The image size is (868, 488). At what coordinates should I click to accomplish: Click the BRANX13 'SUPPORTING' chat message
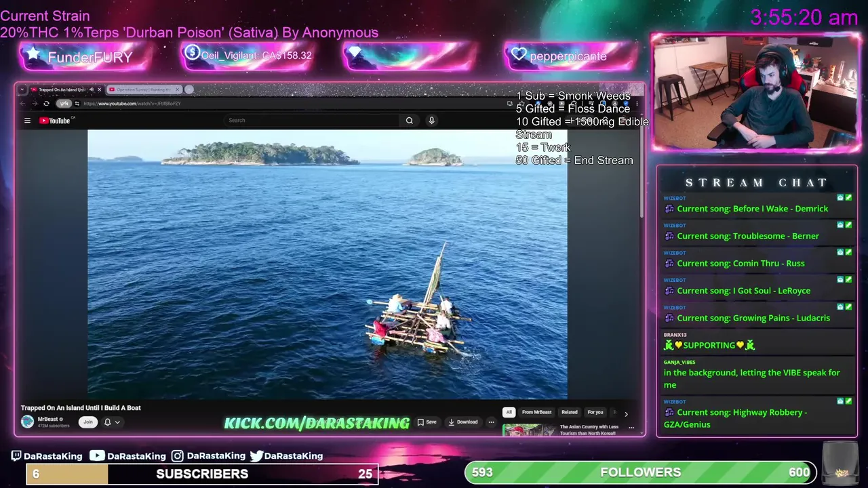coord(709,345)
